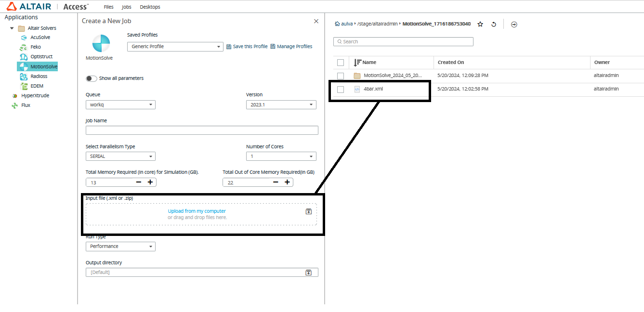Image resolution: width=644 pixels, height=312 pixels.
Task: Click the /stage/altairadmin breadcrumb segment
Action: (377, 24)
